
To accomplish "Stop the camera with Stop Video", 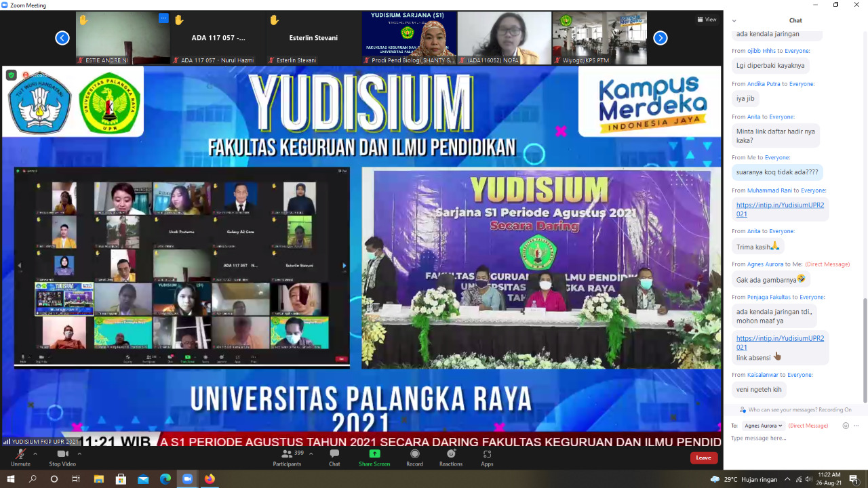I will click(x=62, y=457).
